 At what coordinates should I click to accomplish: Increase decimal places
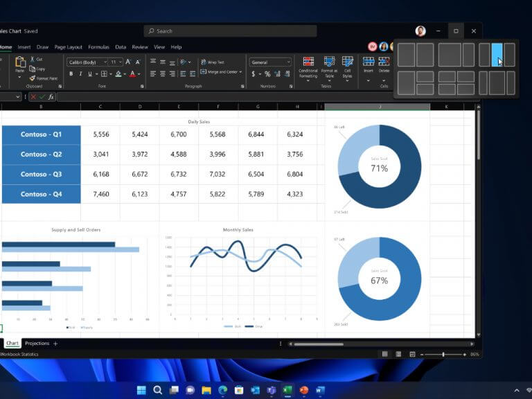(x=278, y=73)
